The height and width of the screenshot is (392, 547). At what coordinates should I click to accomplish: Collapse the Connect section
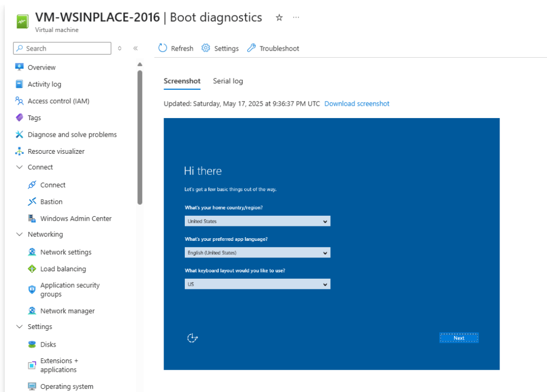(19, 167)
